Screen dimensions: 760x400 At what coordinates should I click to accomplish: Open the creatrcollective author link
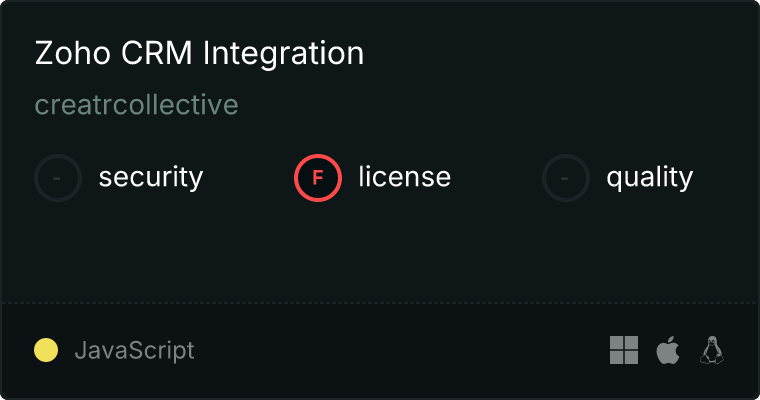pyautogui.click(x=137, y=105)
